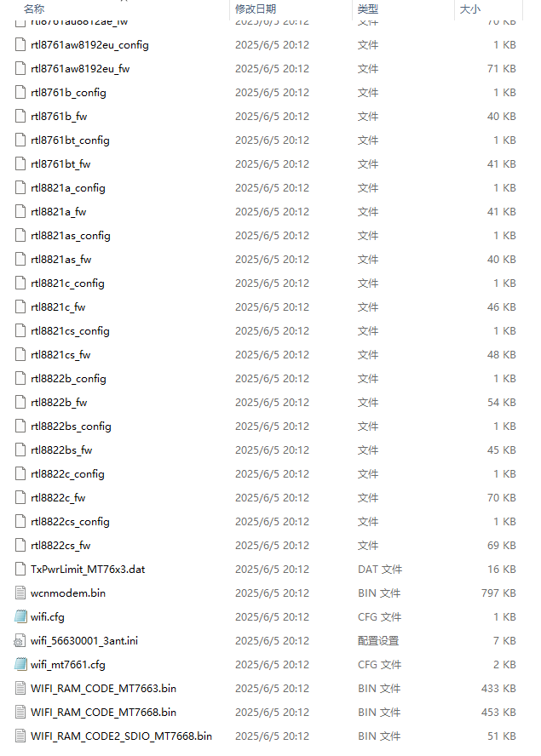Click the wifi_56630001_3ant.ini settings icon

click(20, 641)
